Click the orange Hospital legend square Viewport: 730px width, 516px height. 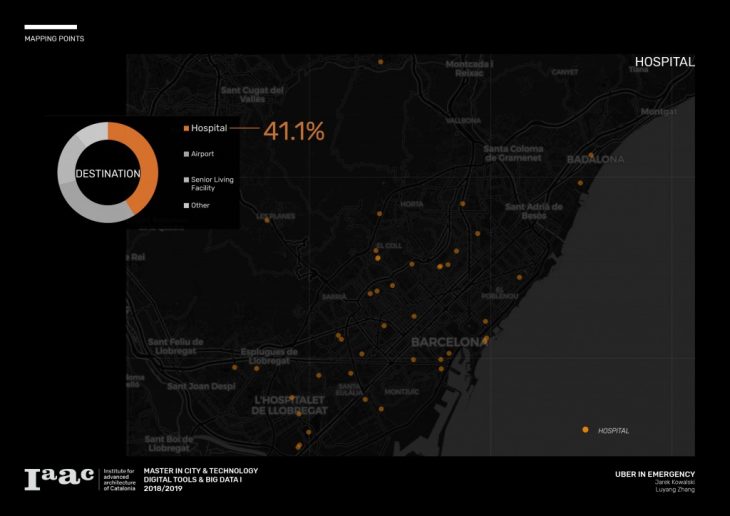186,129
